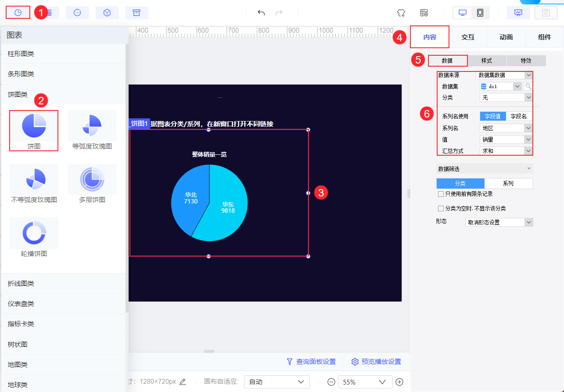Collapse the 饼图类 category
Screen dimensions: 564x392
pos(63,94)
